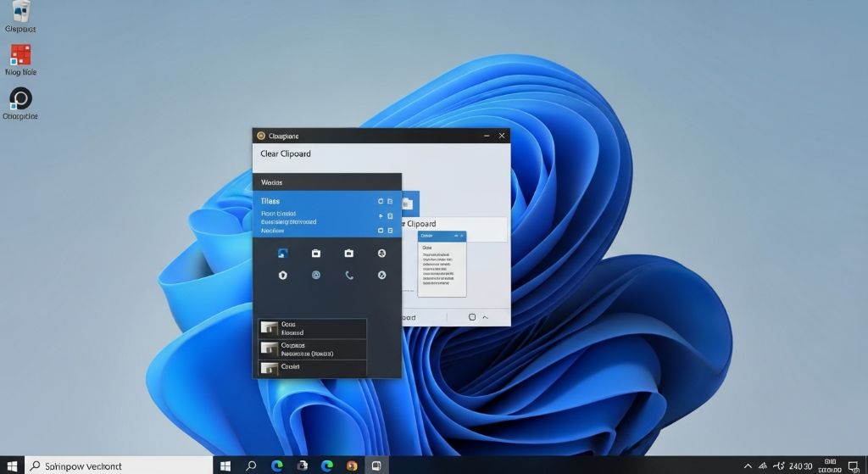This screenshot has width=868, height=474.
Task: Show hidden system tray icons via the chevron
Action: (747, 466)
